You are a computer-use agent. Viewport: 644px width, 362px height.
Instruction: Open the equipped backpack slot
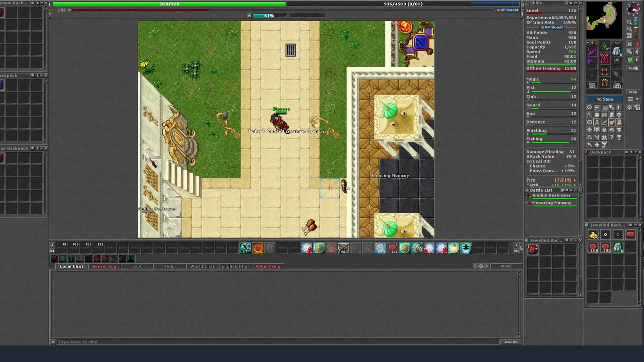617,51
